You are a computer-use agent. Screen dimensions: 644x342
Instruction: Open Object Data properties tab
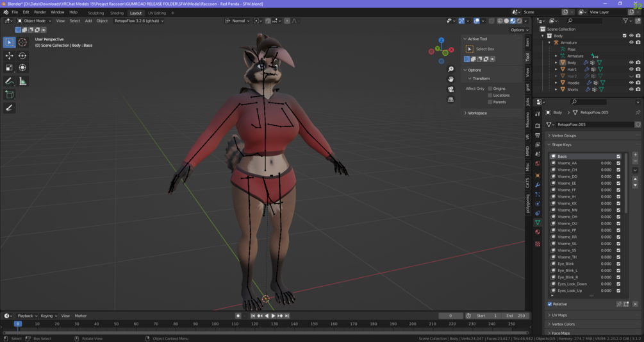coord(538,223)
